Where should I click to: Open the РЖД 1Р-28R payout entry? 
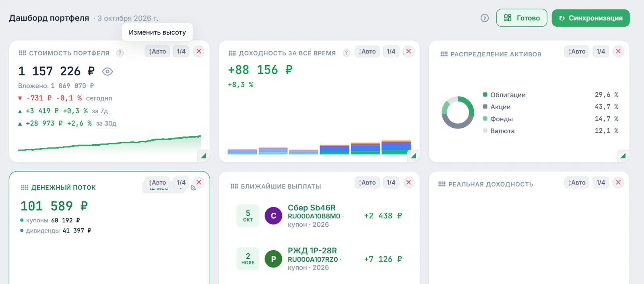coord(319,259)
